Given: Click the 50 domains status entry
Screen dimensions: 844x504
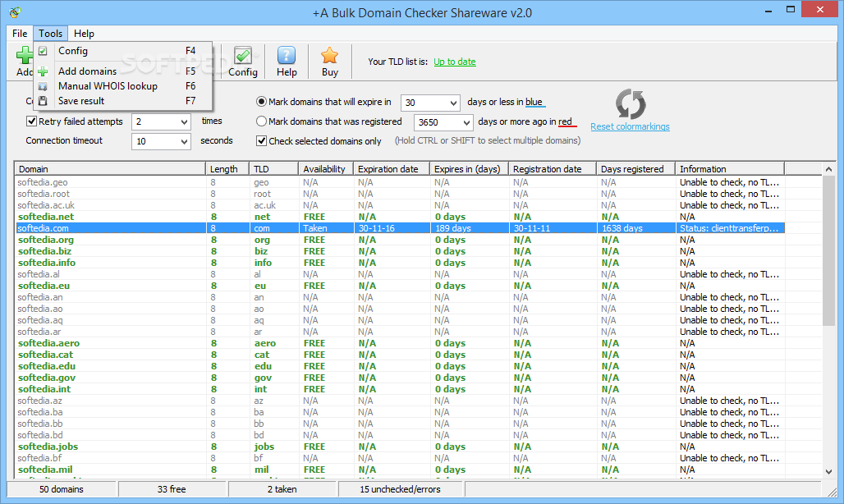Looking at the screenshot, I should tap(62, 489).
